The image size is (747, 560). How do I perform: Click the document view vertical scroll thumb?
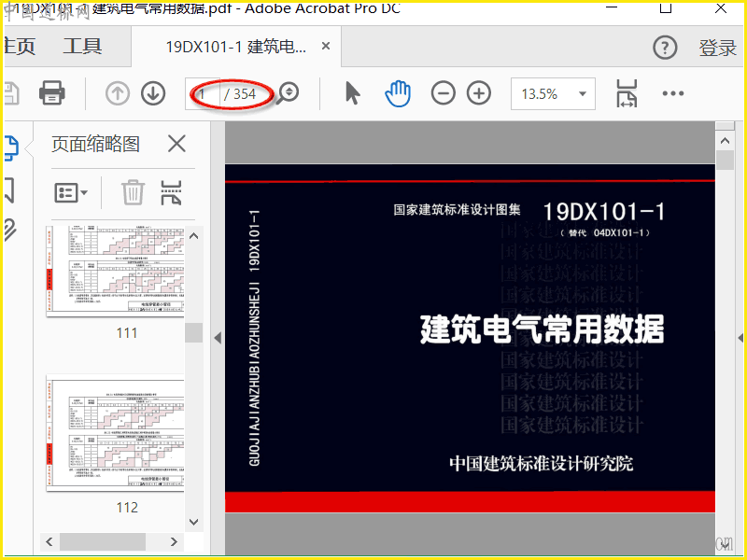(x=726, y=161)
